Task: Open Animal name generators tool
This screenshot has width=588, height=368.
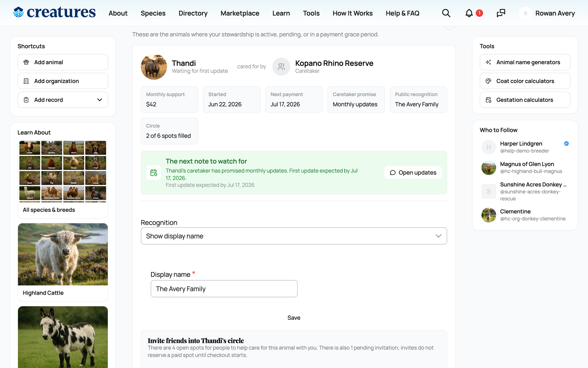Action: (525, 62)
